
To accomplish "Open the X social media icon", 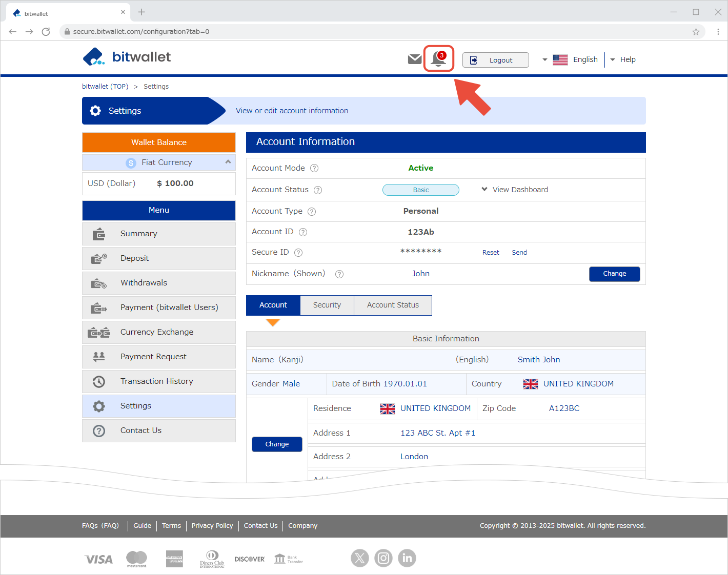I will [x=359, y=558].
